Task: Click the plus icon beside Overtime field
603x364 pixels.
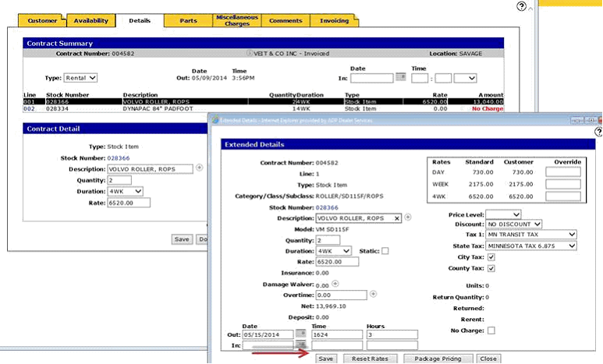Action: click(372, 295)
